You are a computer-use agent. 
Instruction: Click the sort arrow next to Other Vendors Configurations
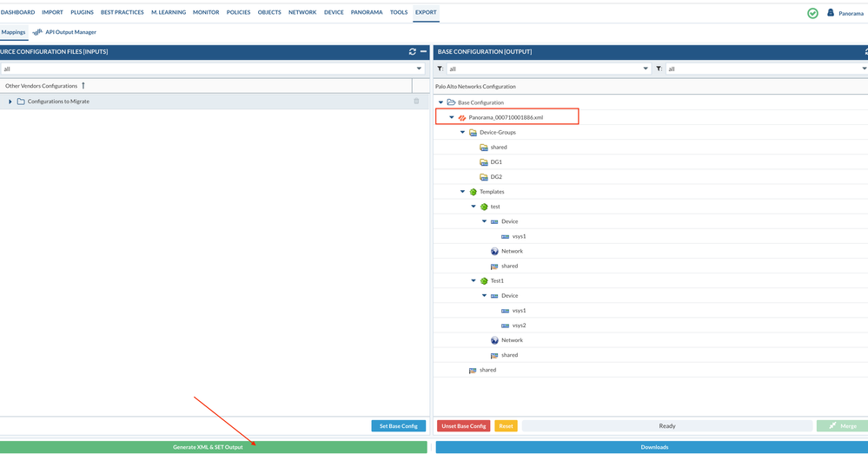point(83,86)
